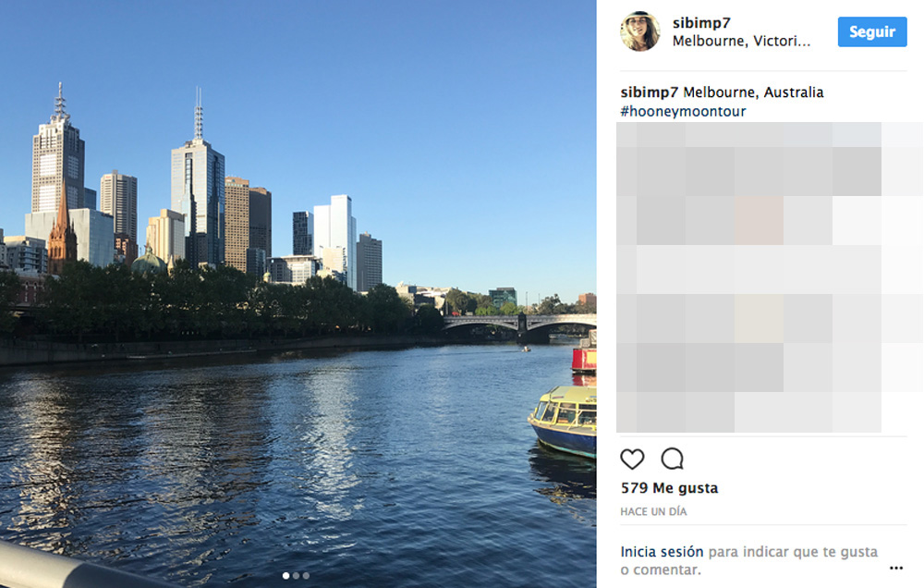The height and width of the screenshot is (588, 924).
Task: Select the first carousel indicator dot
Action: coord(286,576)
